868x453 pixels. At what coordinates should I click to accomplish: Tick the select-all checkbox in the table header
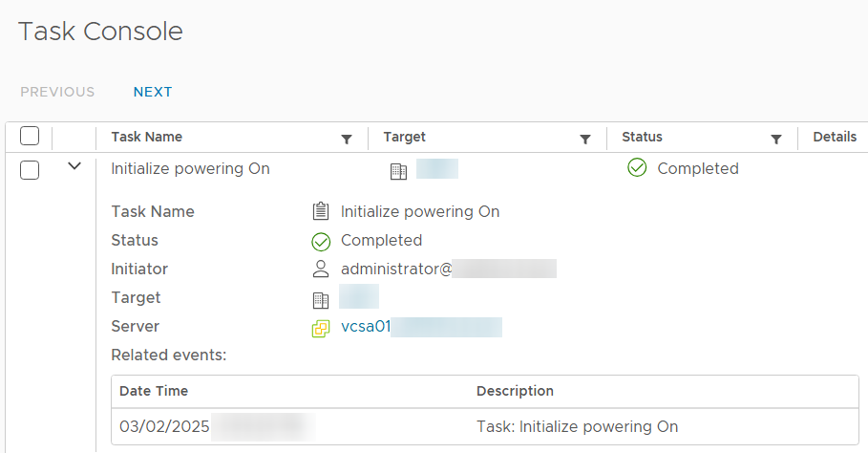tap(30, 136)
